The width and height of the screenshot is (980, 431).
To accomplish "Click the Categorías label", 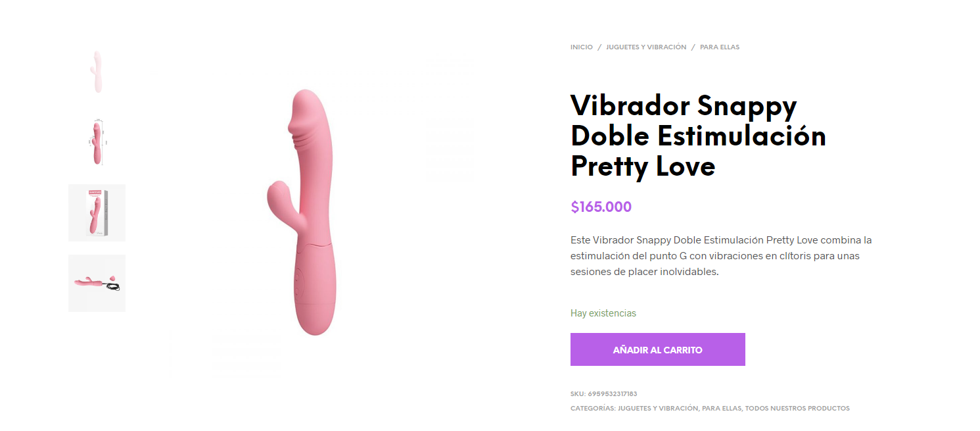I will pos(593,409).
